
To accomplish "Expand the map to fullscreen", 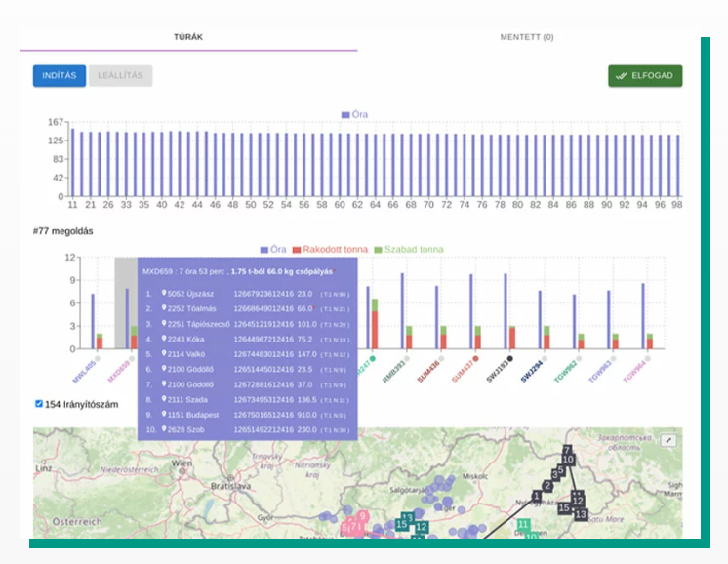I will click(668, 440).
